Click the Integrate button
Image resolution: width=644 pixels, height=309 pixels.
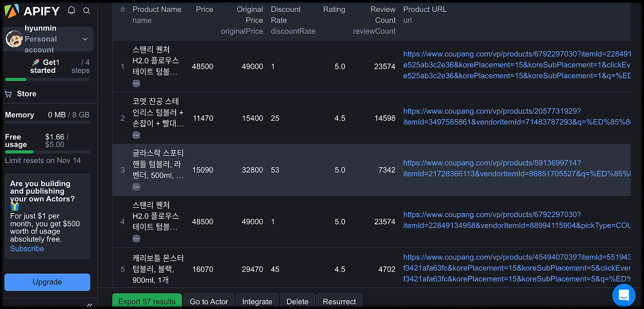[x=257, y=301]
